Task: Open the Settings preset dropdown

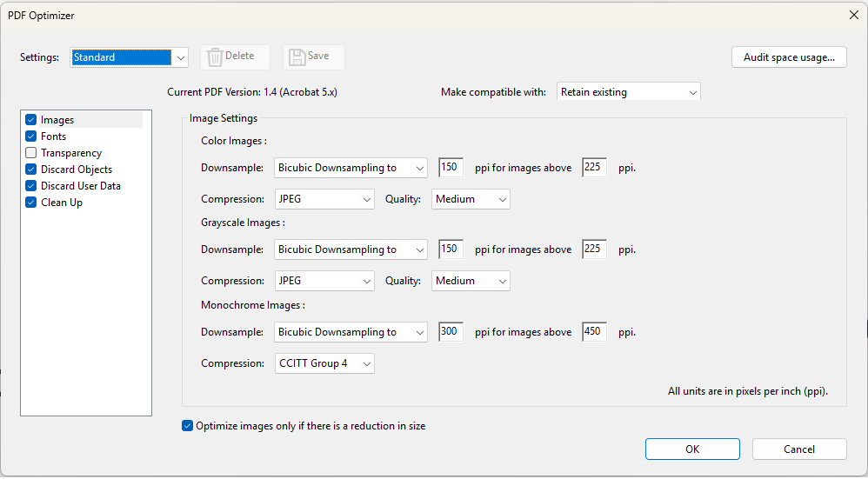Action: (129, 57)
